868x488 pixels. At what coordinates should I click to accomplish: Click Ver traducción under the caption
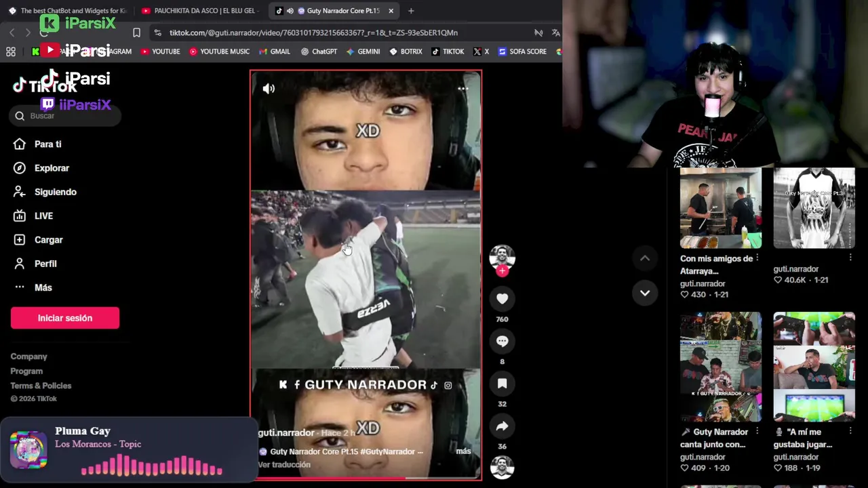pos(284,464)
